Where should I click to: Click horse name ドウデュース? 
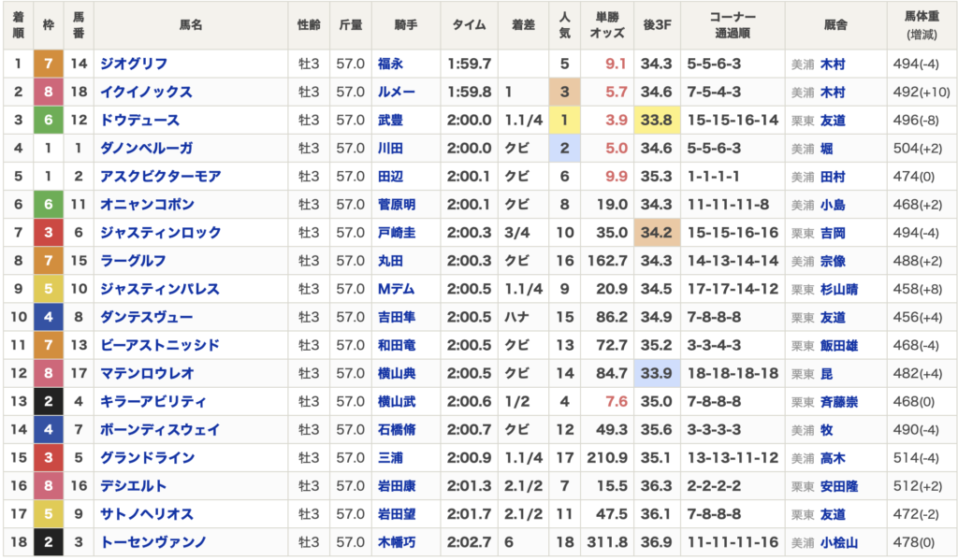140,120
